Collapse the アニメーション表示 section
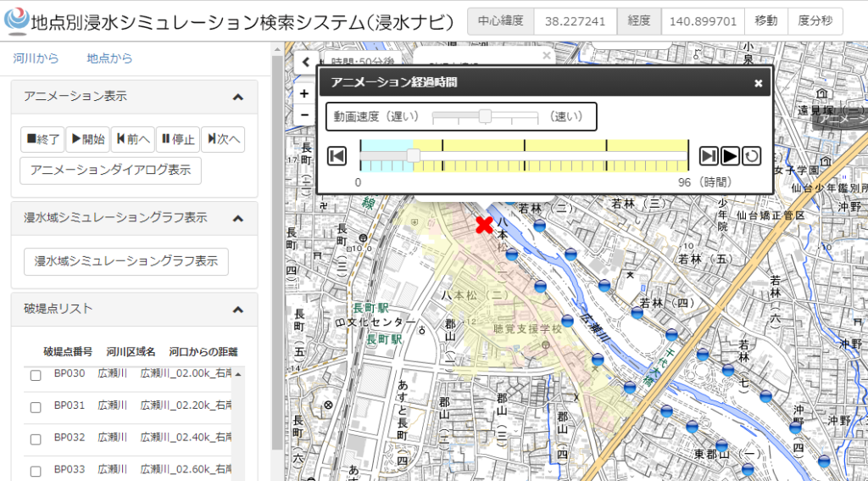The image size is (868, 481). click(x=237, y=97)
